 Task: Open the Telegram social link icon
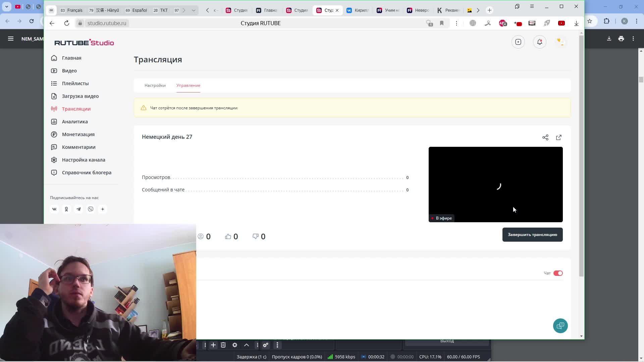78,209
